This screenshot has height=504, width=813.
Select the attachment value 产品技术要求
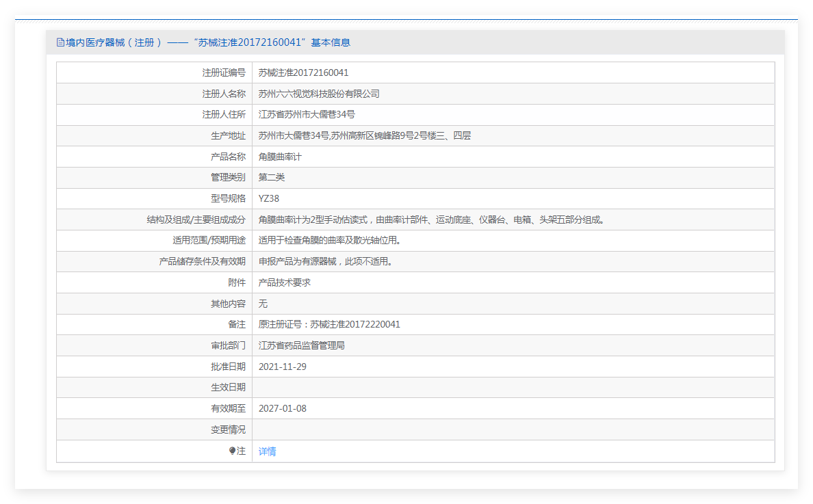285,283
